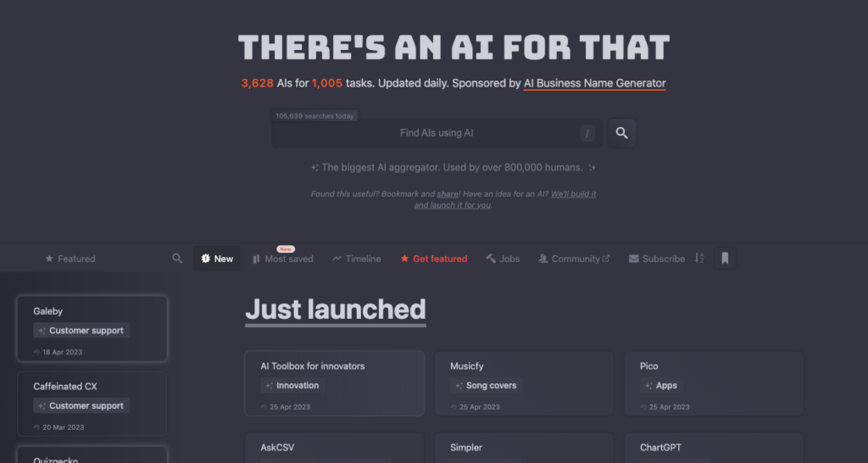This screenshot has height=463, width=868.
Task: Click the hammer icon beside Jobs
Action: click(x=491, y=259)
